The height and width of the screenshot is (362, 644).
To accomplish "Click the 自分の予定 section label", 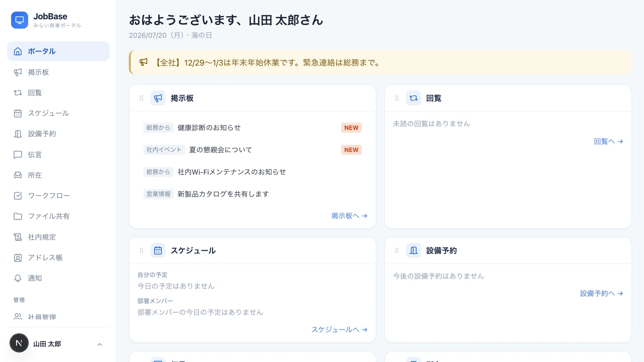I will tap(153, 275).
